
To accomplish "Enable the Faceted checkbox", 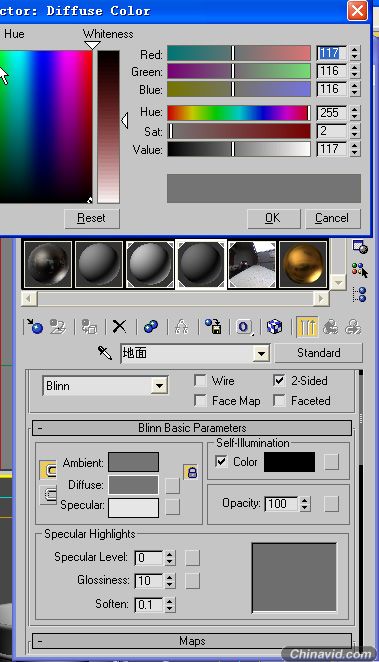I will [x=279, y=400].
